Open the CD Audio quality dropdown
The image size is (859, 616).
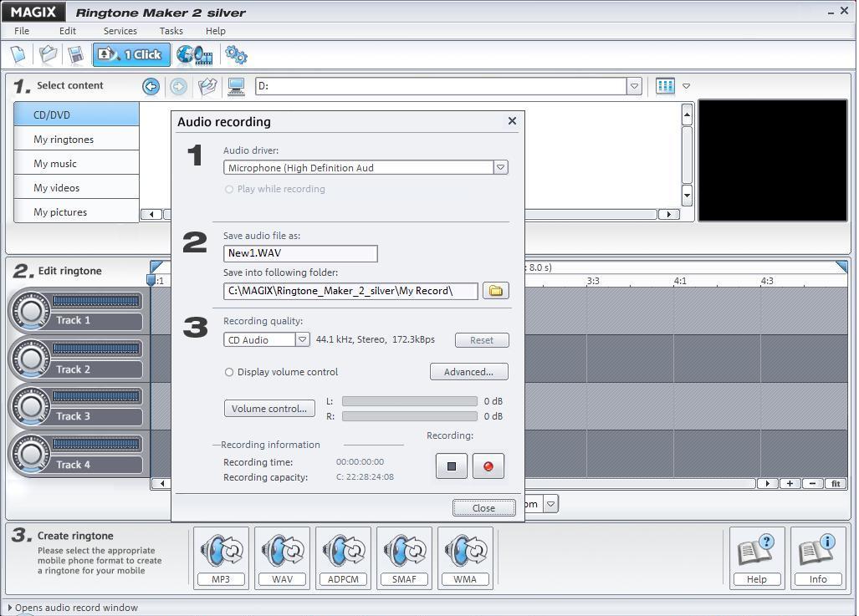click(x=302, y=339)
